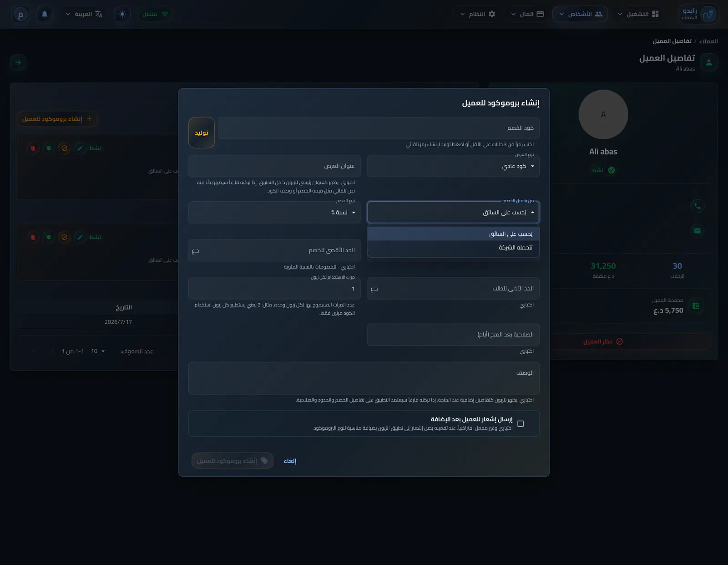Open the العربية language selector

(x=84, y=14)
